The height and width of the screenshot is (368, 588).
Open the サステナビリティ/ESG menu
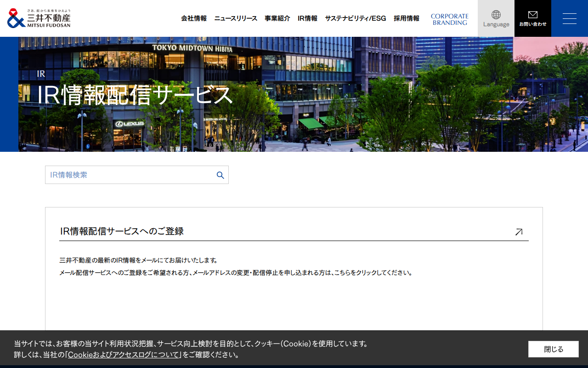(x=356, y=18)
